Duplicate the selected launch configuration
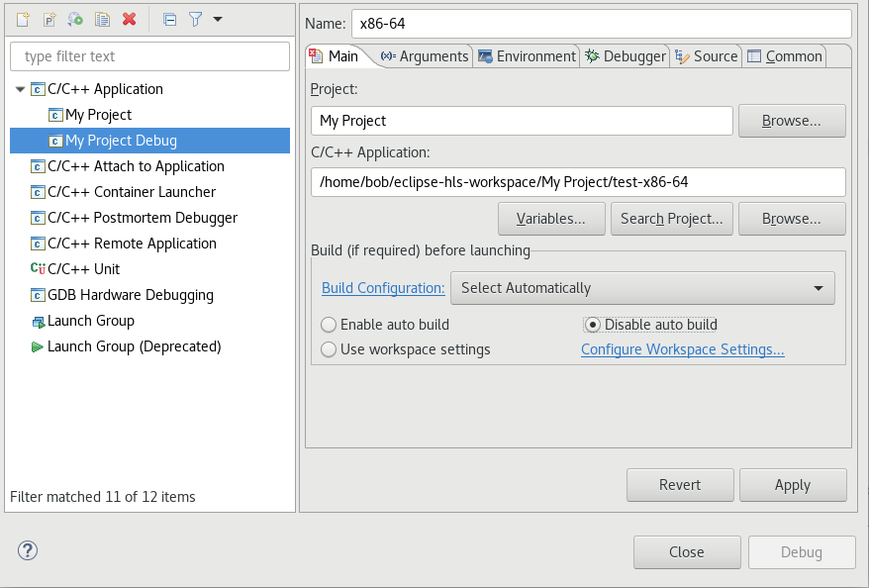 pyautogui.click(x=102, y=19)
